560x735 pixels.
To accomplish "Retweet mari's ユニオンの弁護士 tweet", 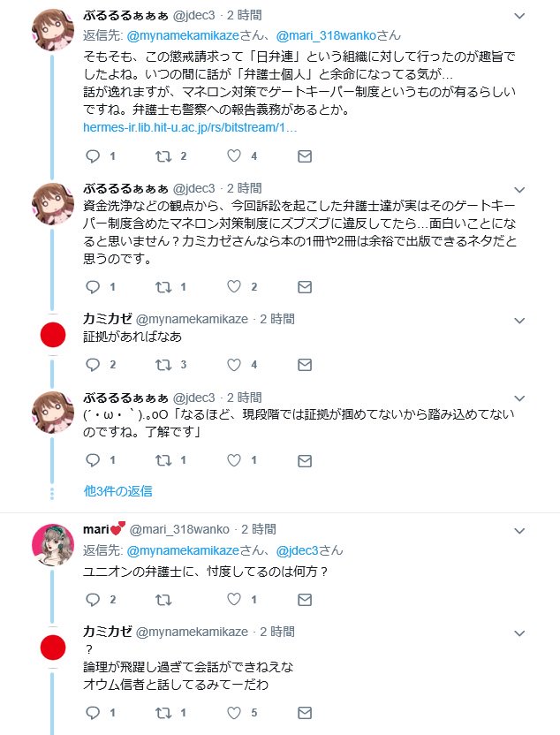I will (x=163, y=600).
